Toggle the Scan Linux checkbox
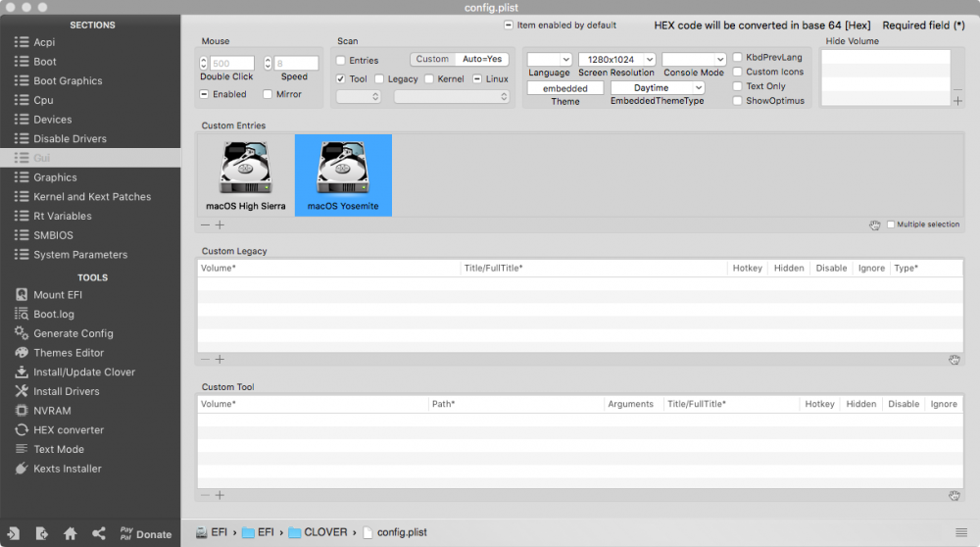 click(477, 78)
